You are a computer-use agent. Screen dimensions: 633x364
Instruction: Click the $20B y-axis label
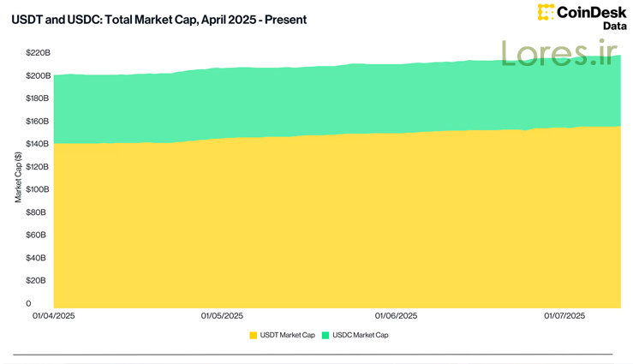tap(36, 280)
